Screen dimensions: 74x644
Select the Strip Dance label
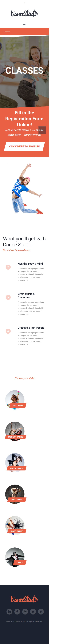[17, 500]
